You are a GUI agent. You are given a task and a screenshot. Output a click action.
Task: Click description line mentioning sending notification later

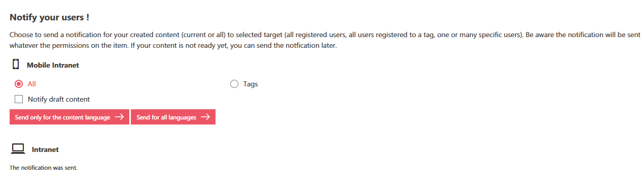[x=173, y=46]
